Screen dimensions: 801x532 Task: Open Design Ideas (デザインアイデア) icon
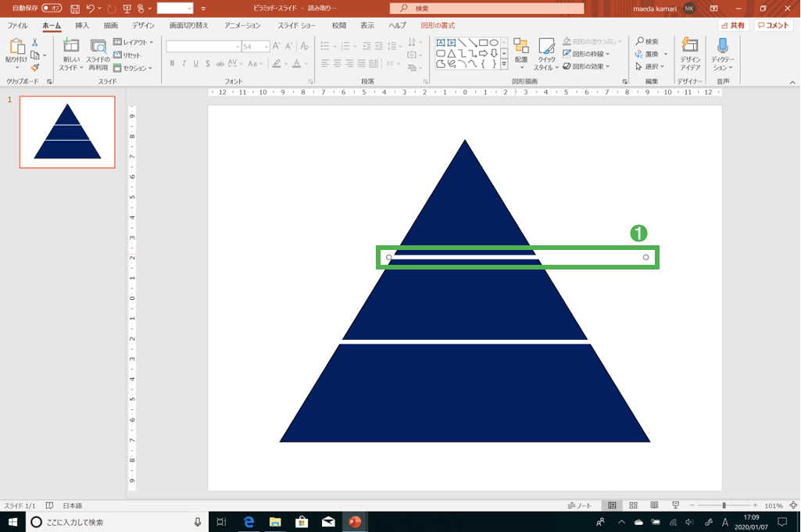pos(689,45)
